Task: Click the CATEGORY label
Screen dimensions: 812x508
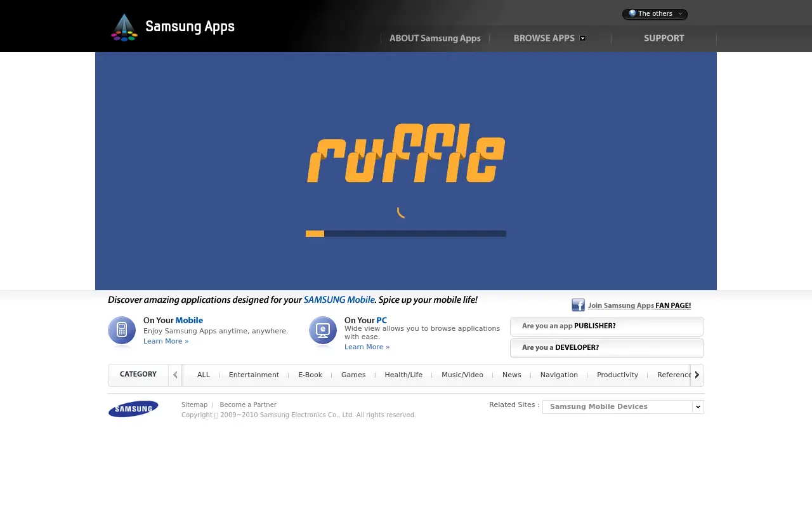Action: (138, 374)
